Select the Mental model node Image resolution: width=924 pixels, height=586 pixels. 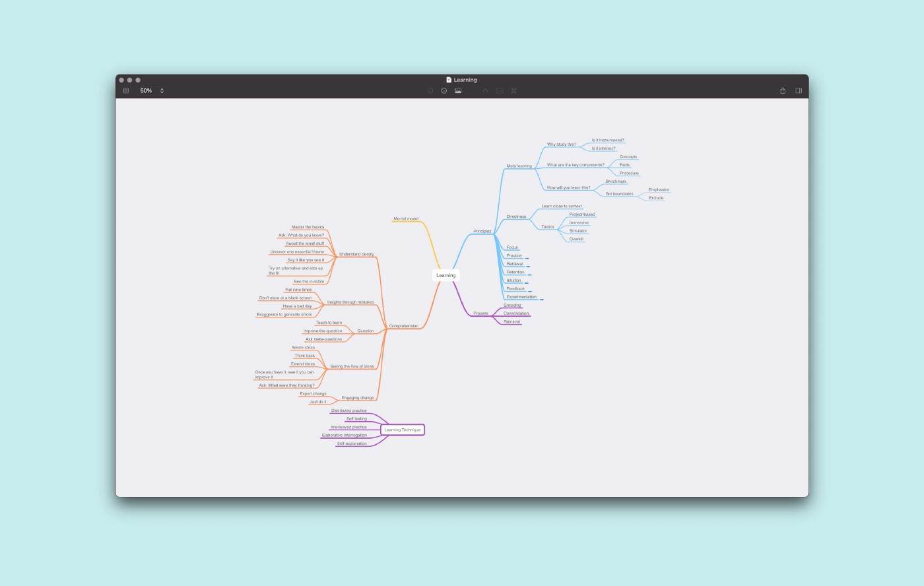[406, 218]
